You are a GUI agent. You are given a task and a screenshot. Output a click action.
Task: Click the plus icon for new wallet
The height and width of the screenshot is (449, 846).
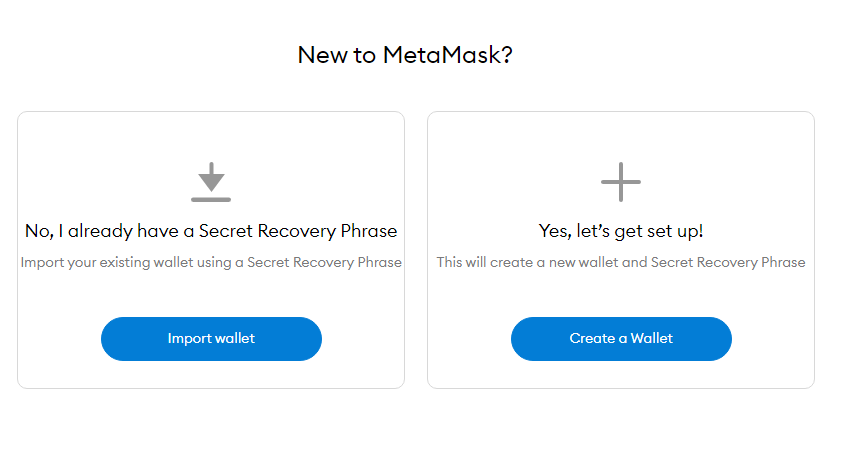pos(621,182)
